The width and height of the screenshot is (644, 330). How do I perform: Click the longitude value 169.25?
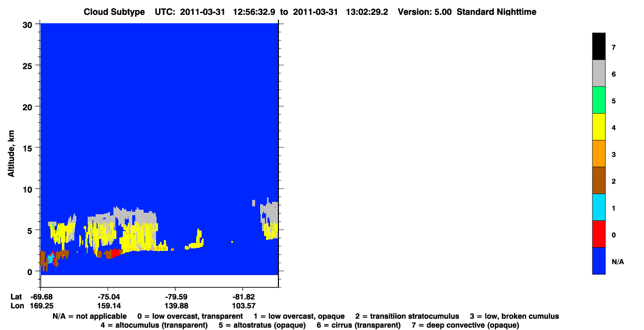tap(42, 306)
